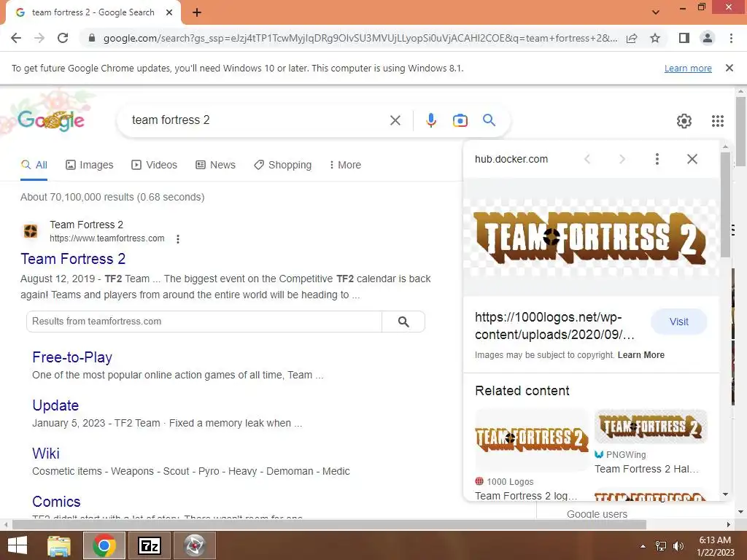Click the network tray icon

[661, 546]
